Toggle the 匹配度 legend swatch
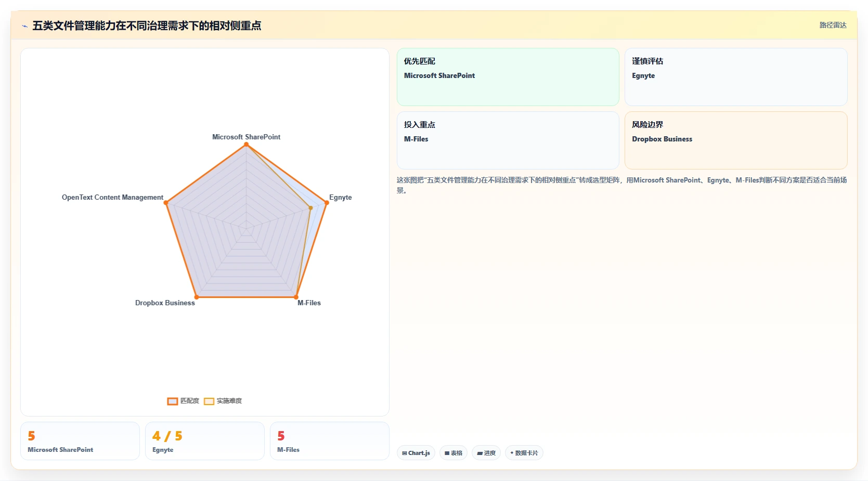868x481 pixels. [x=173, y=401]
